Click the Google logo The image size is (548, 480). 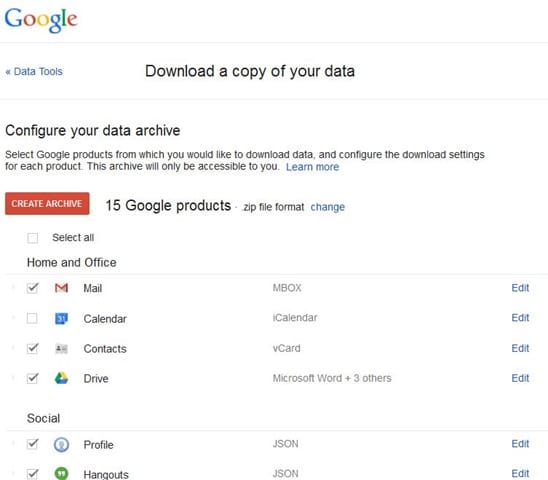pos(41,20)
